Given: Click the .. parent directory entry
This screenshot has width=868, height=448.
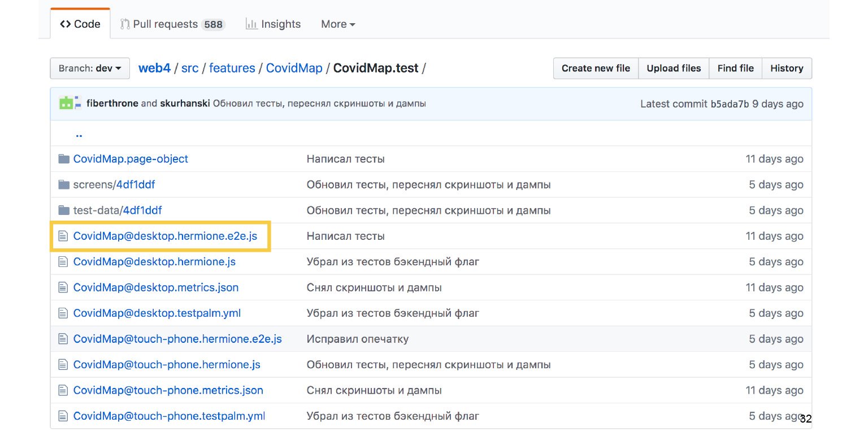Looking at the screenshot, I should pyautogui.click(x=79, y=134).
